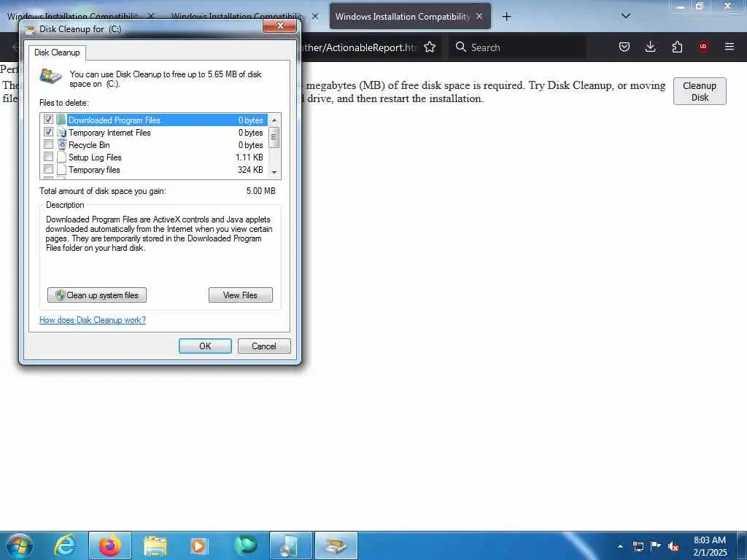Close the Disk Cleanup dialog window

(280, 26)
